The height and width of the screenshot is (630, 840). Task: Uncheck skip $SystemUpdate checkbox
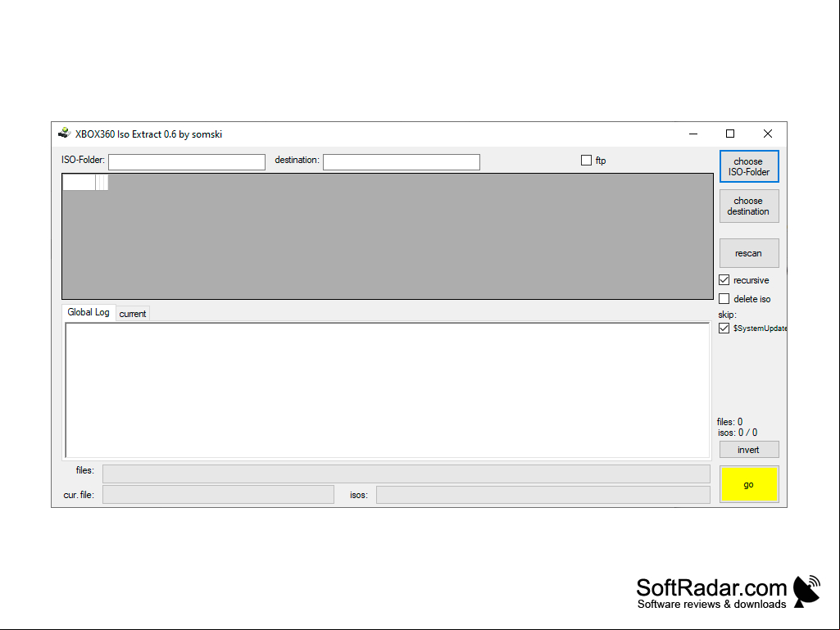click(724, 328)
